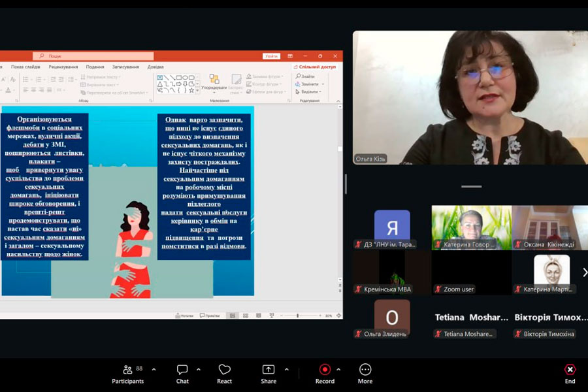Open the Рецензування ribbon tab
Screen dimensions: 588x392
click(63, 67)
